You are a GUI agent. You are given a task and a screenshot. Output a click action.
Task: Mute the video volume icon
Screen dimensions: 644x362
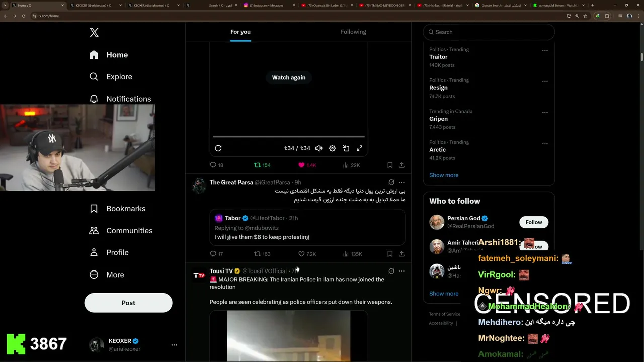[x=318, y=148]
